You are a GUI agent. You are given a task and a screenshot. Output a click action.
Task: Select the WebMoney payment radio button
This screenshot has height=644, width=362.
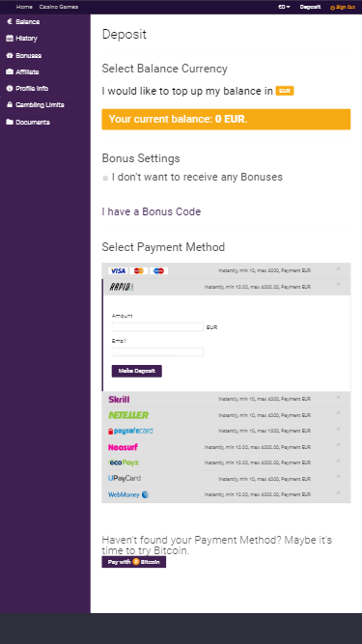pyautogui.click(x=339, y=492)
